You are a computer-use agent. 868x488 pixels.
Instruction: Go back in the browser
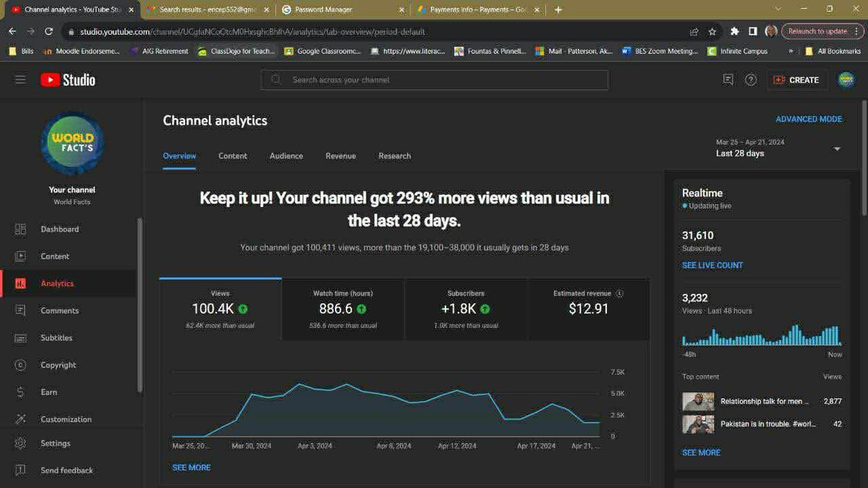tap(12, 32)
